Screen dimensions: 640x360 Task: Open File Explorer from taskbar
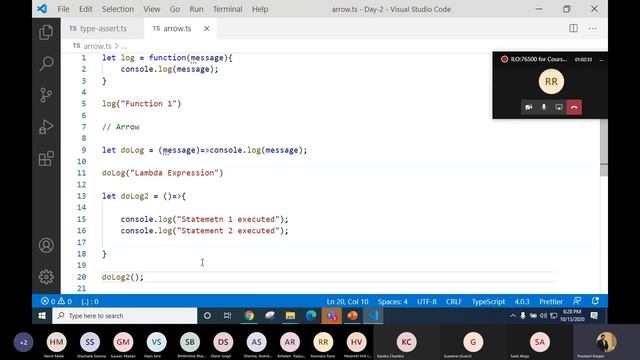pos(290,316)
